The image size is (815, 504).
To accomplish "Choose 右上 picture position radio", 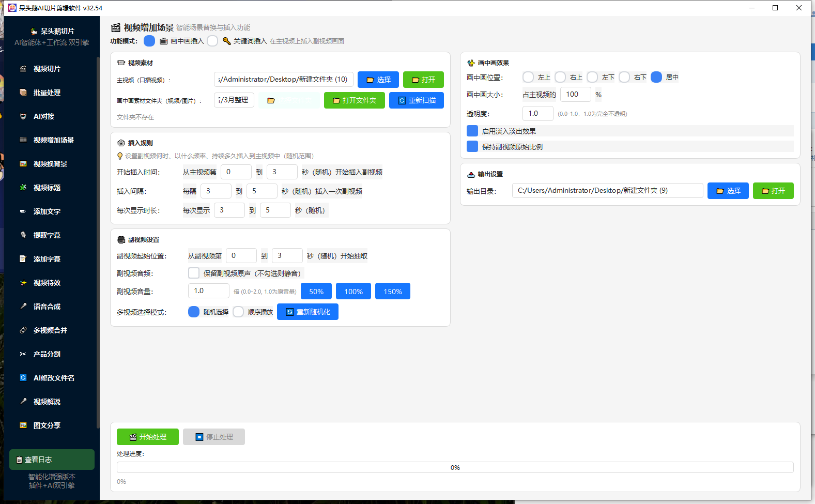I will (x=560, y=77).
